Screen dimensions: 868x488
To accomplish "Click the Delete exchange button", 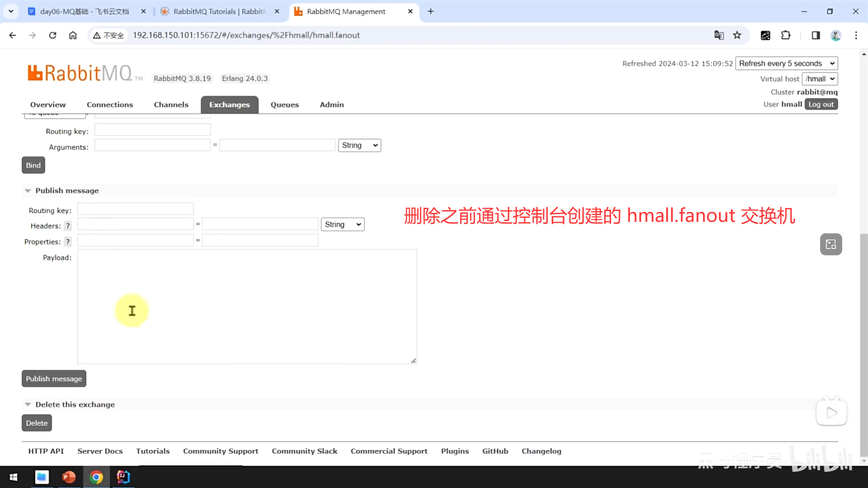I will point(37,423).
